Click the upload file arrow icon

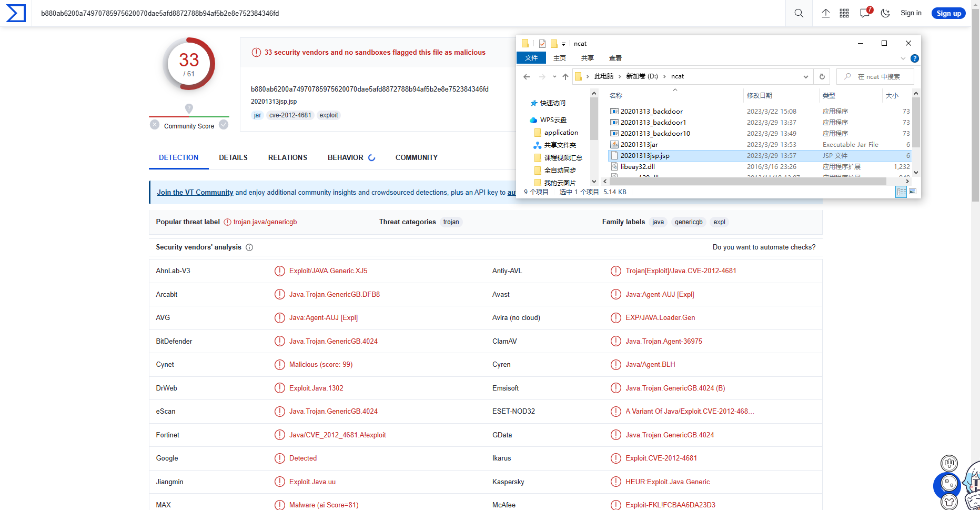click(x=826, y=13)
